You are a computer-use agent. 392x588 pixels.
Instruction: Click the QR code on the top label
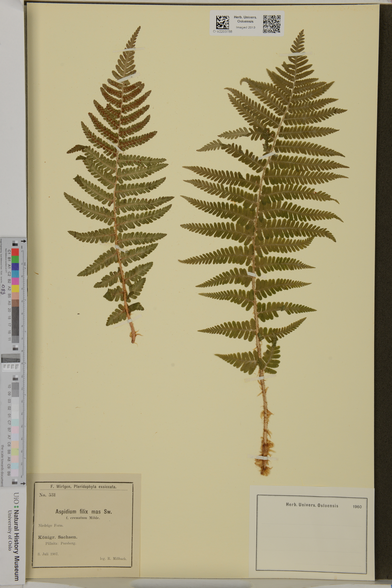pos(272,24)
